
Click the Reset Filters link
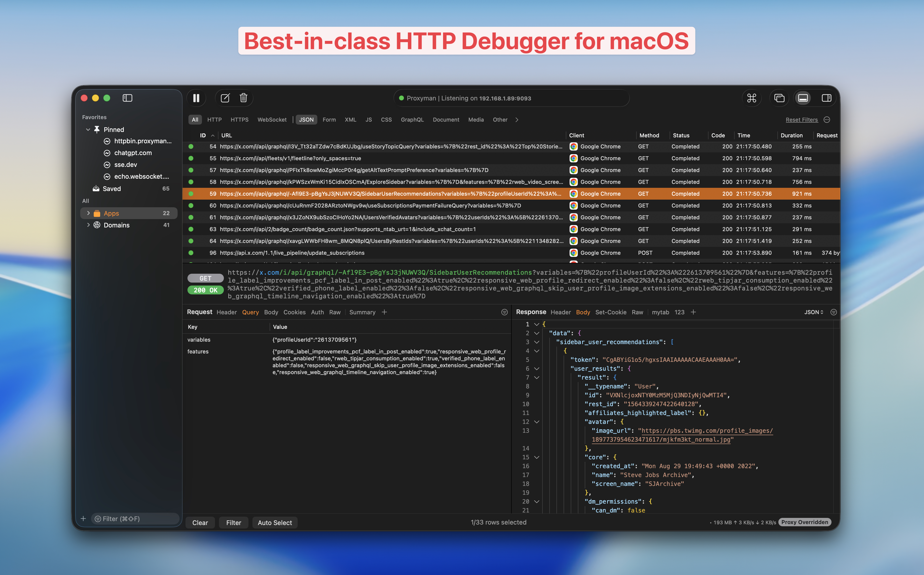(x=801, y=120)
